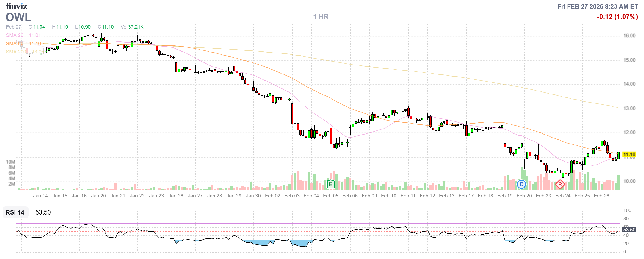Click the 10M volume axis label
644x259 pixels.
11,162
